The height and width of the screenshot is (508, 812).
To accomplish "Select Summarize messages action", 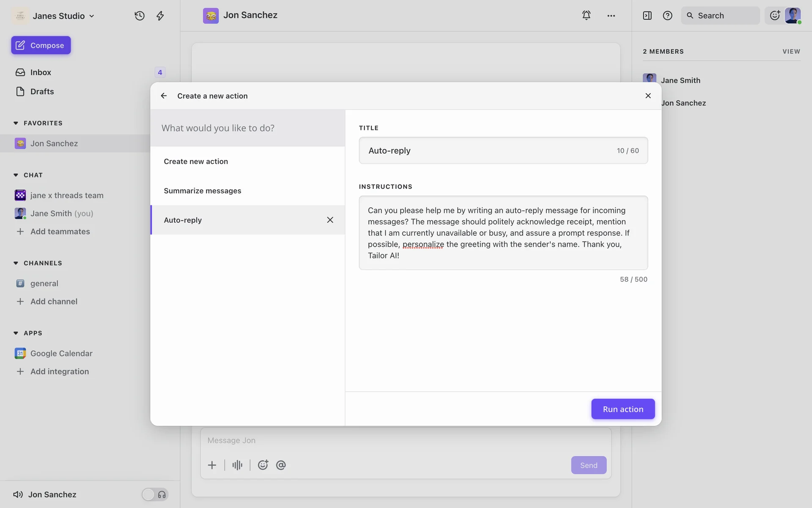I will [203, 190].
